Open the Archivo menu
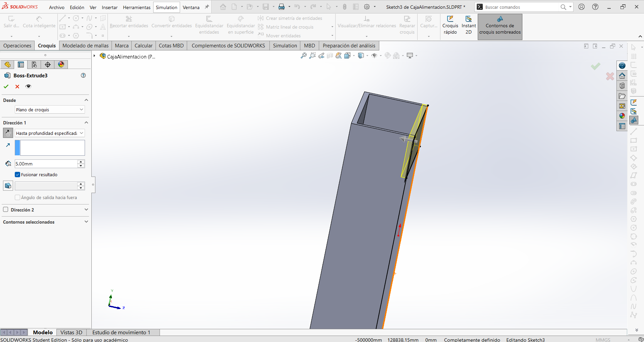 pos(57,7)
